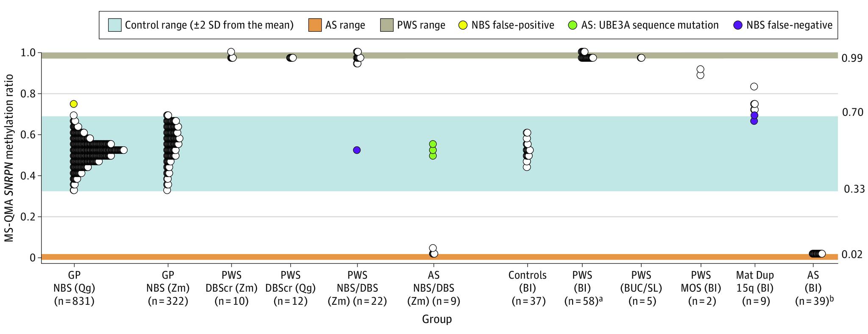Click the upper white point in PWS MOS (BI) column
868x334 pixels.
[701, 69]
